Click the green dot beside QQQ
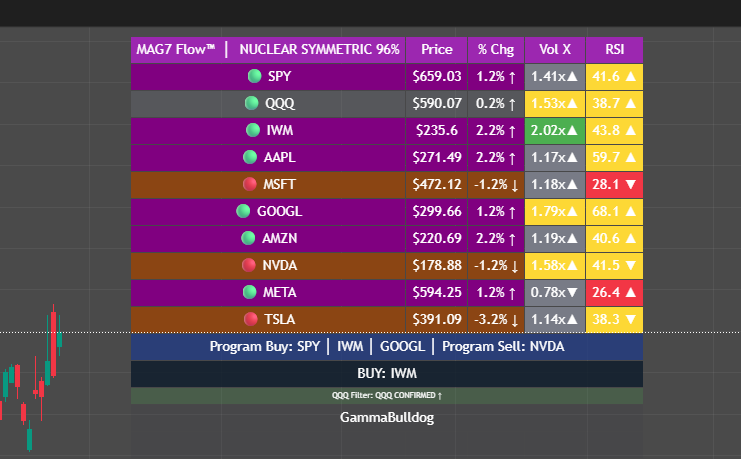 [252, 103]
